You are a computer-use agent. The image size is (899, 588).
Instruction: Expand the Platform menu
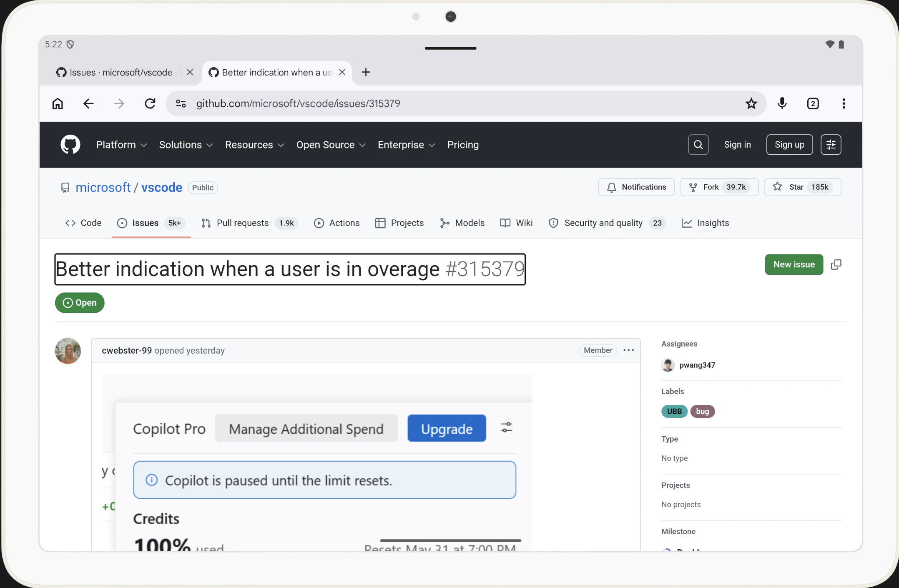pos(121,145)
